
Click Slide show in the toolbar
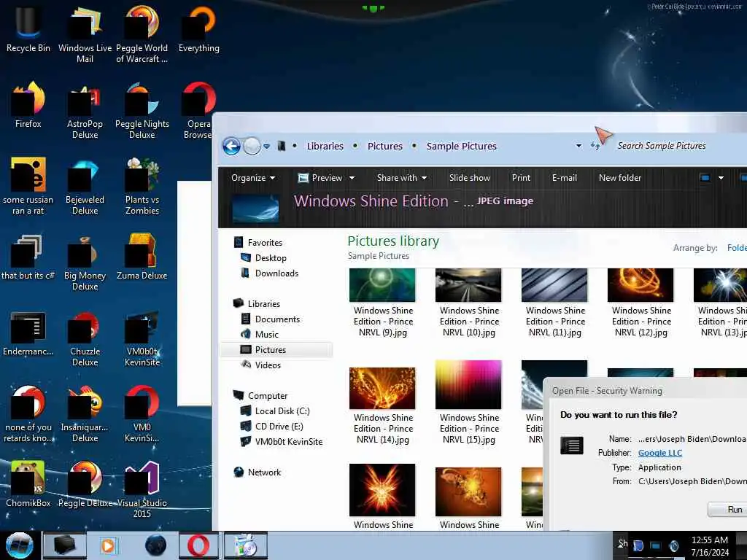coord(469,178)
